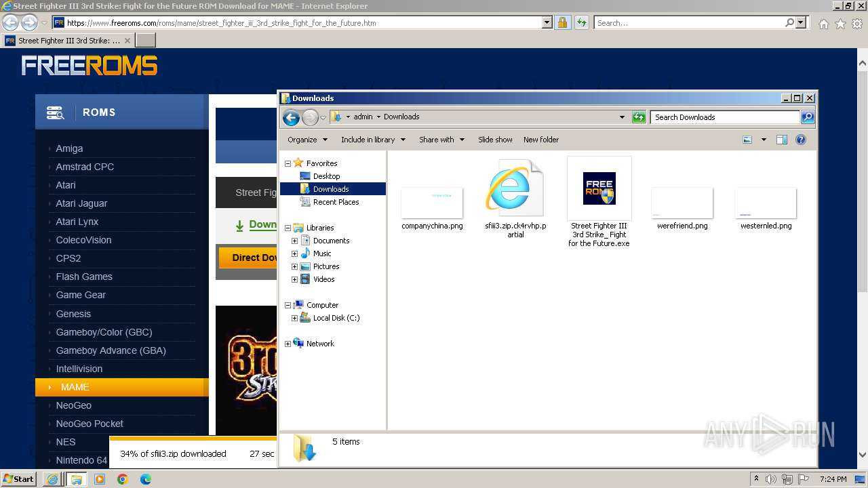Click the FreeROMs logo
This screenshot has width=868, height=488.
pos(90,66)
